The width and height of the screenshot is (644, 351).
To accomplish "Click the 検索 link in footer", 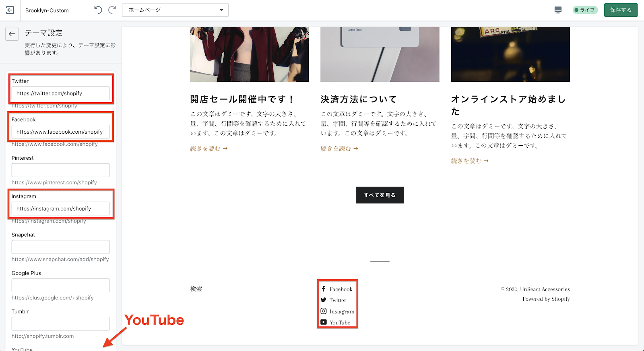I will (196, 289).
